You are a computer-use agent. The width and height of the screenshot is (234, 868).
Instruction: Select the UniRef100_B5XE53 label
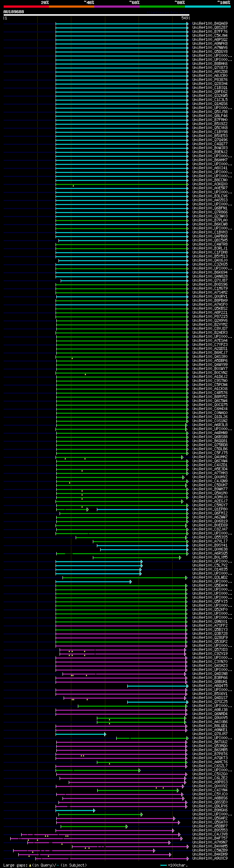[210, 136]
